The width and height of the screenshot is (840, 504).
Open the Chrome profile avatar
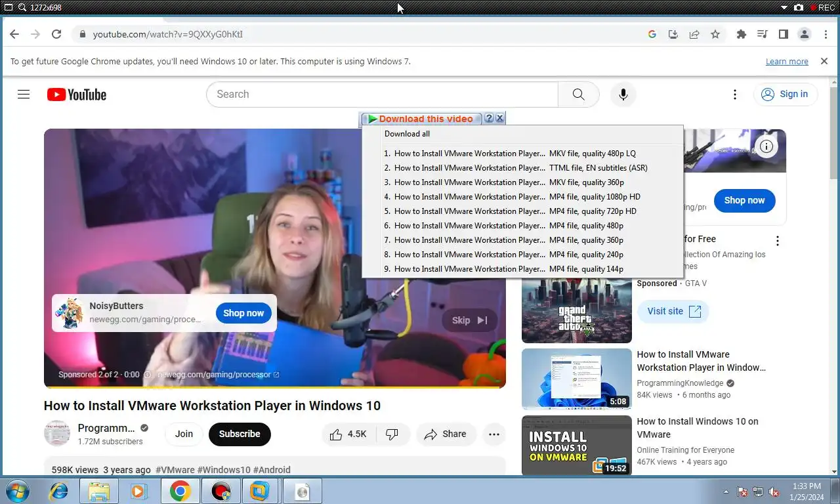coord(805,34)
